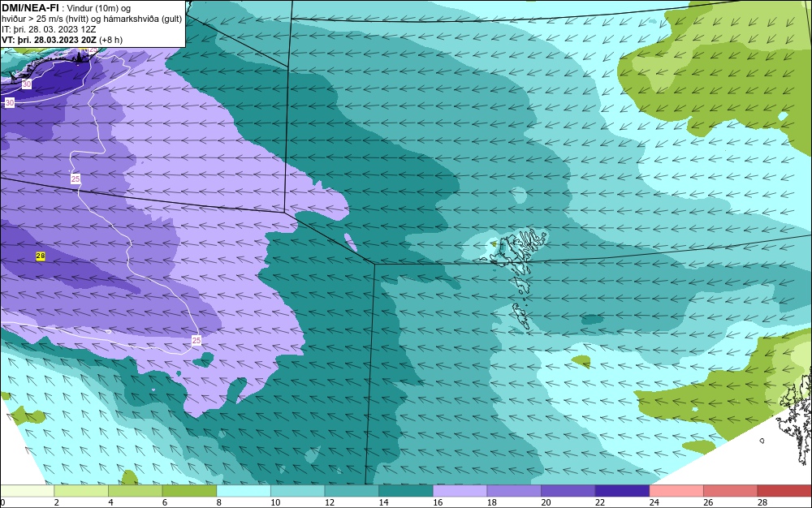Click legend scale number 6

[x=165, y=502]
